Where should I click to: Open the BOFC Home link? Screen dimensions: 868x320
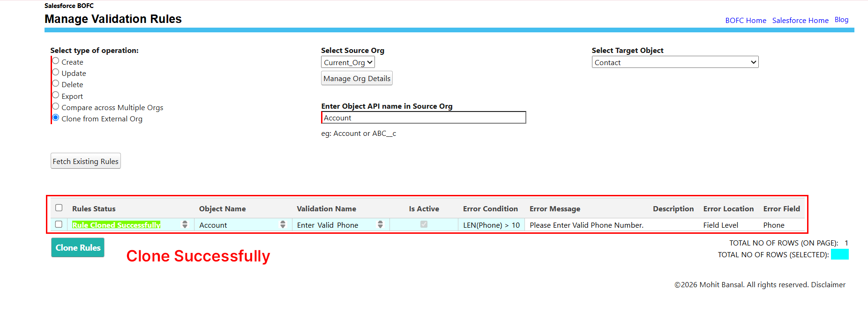(x=746, y=21)
